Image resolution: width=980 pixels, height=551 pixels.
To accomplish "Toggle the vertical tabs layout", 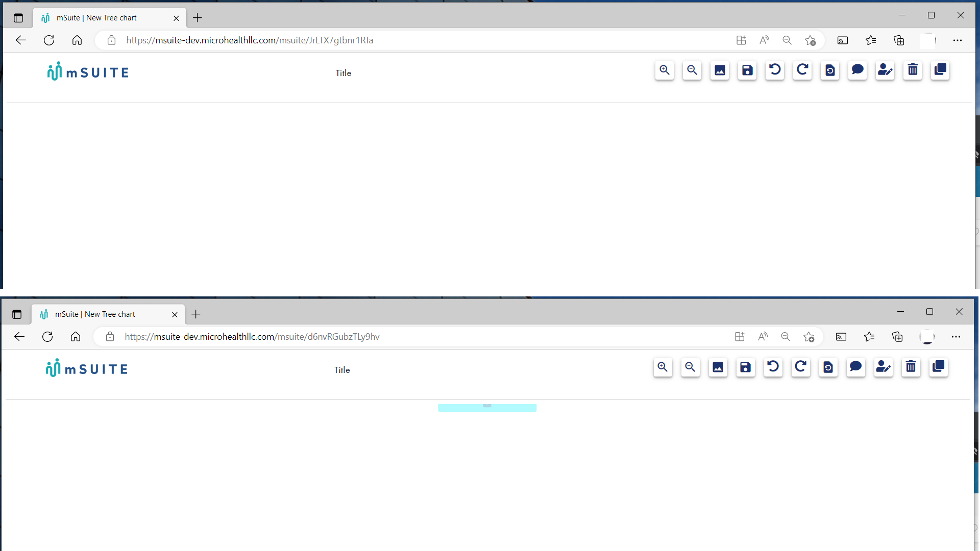I will pyautogui.click(x=18, y=17).
